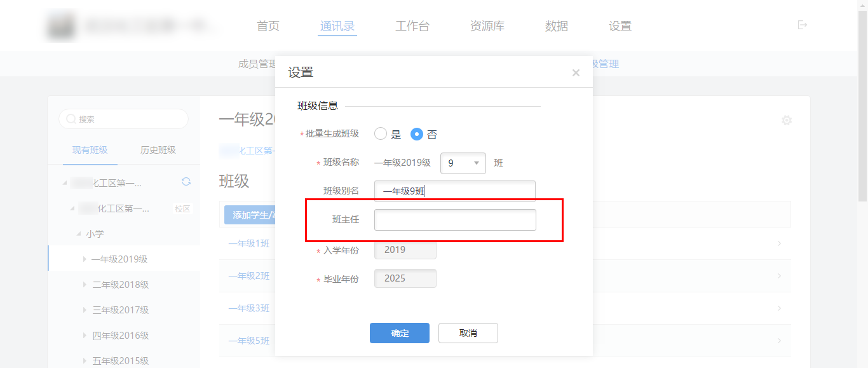Click the arrow at the end of the 一年级2班 row

point(779,276)
